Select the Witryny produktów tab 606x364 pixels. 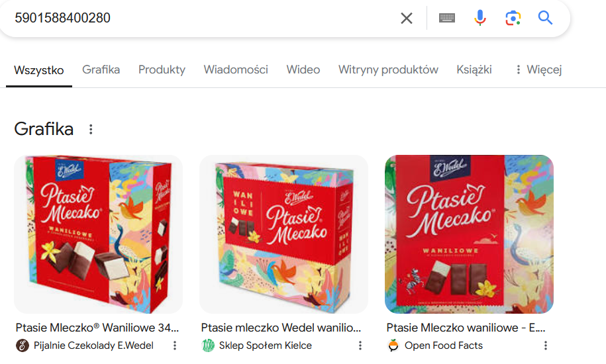click(x=388, y=69)
